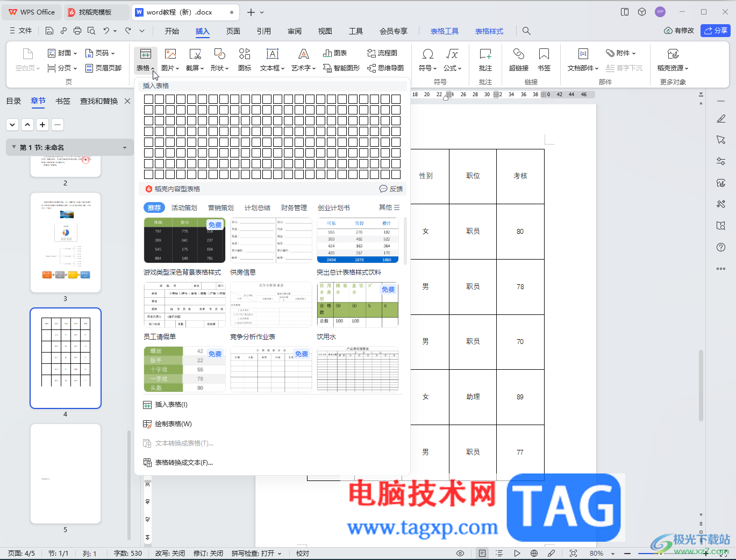
Task: Insert a Mind Map (思维导图)
Action: click(x=385, y=68)
